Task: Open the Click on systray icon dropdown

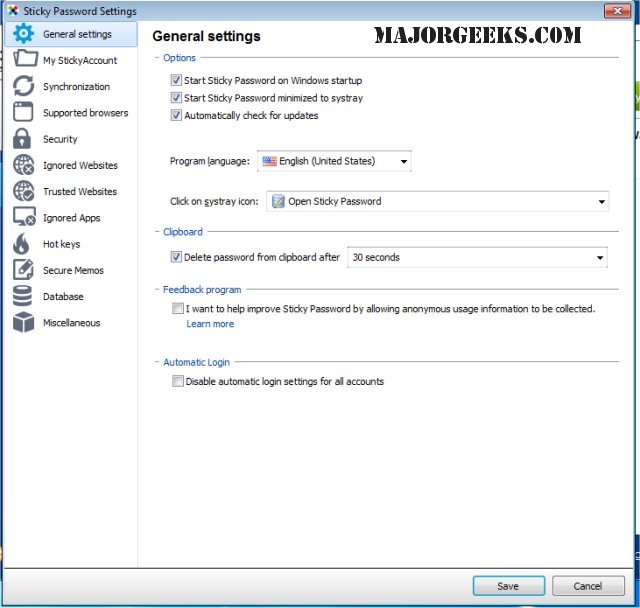Action: point(437,201)
